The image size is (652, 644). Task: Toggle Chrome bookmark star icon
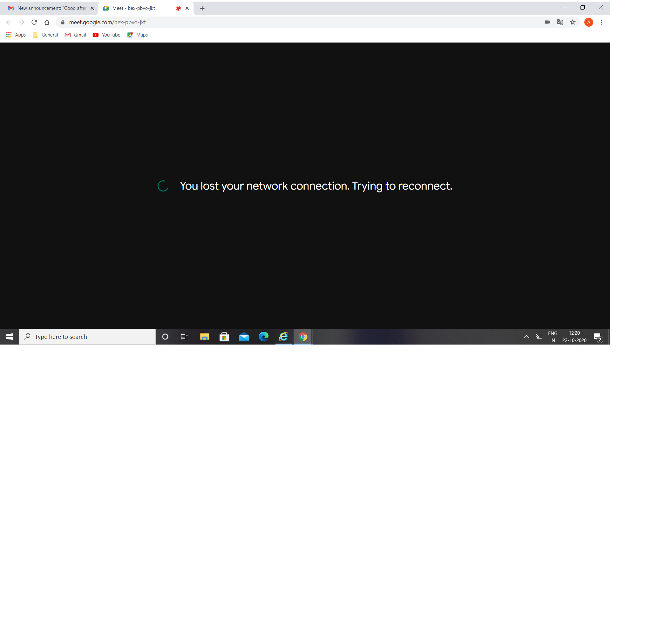click(573, 23)
